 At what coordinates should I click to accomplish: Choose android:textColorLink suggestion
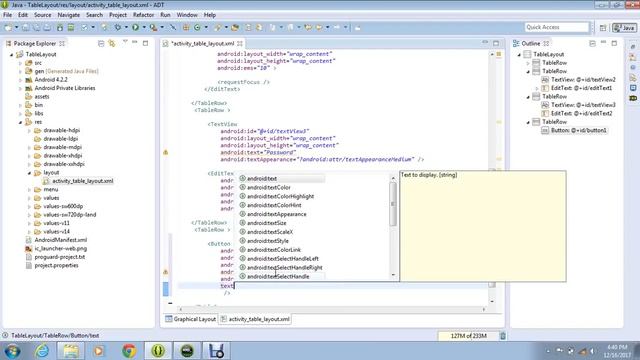pos(274,250)
